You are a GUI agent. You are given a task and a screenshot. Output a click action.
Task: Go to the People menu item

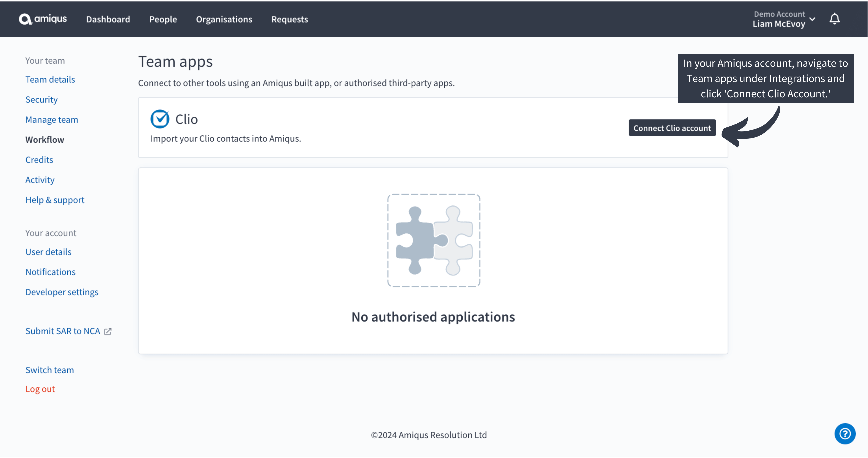pos(163,19)
